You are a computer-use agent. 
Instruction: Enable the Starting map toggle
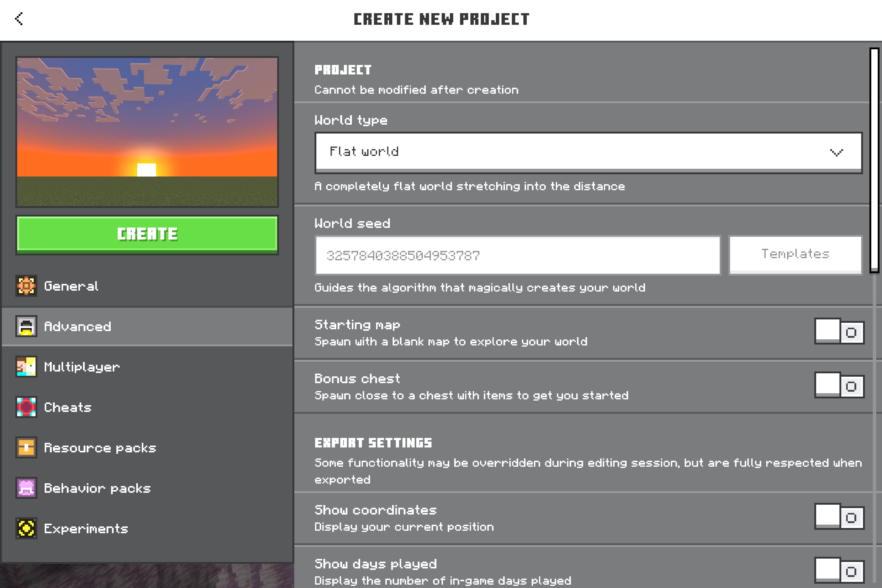coord(839,332)
